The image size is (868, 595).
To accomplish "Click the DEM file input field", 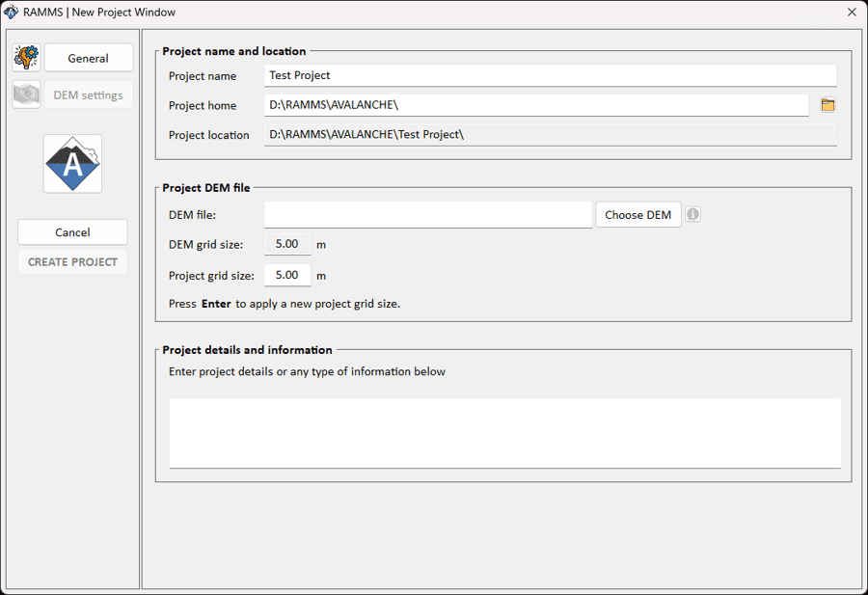I will [428, 215].
